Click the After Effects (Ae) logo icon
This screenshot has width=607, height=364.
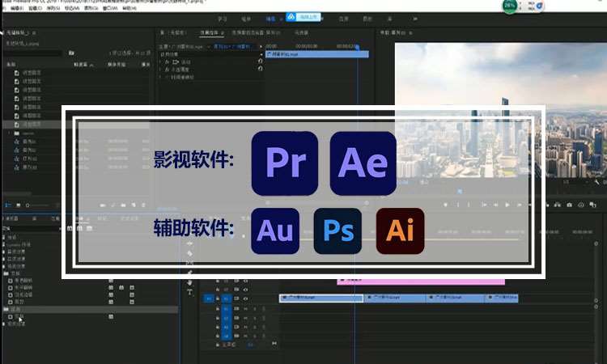[363, 162]
